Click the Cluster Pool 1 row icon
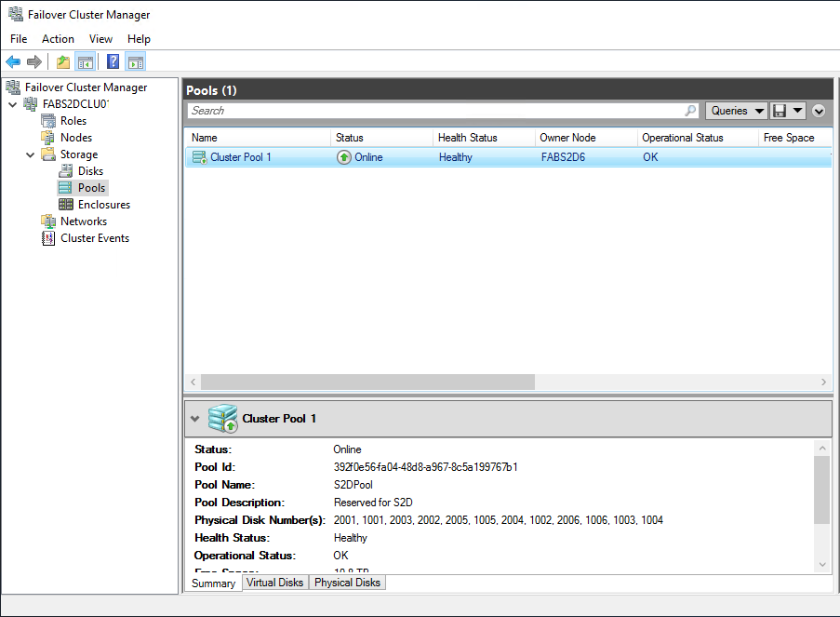The image size is (840, 617). (x=200, y=157)
